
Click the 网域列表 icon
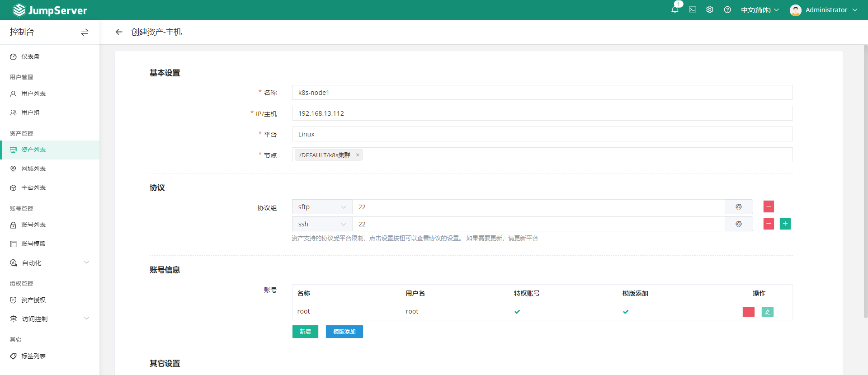tap(13, 169)
